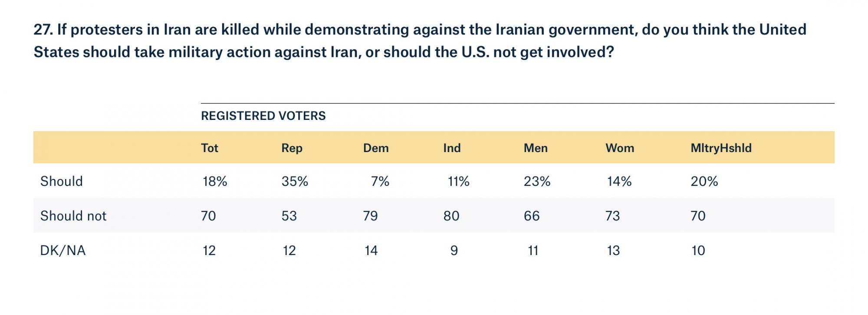Select the Men column header
868x315 pixels.
[x=536, y=148]
